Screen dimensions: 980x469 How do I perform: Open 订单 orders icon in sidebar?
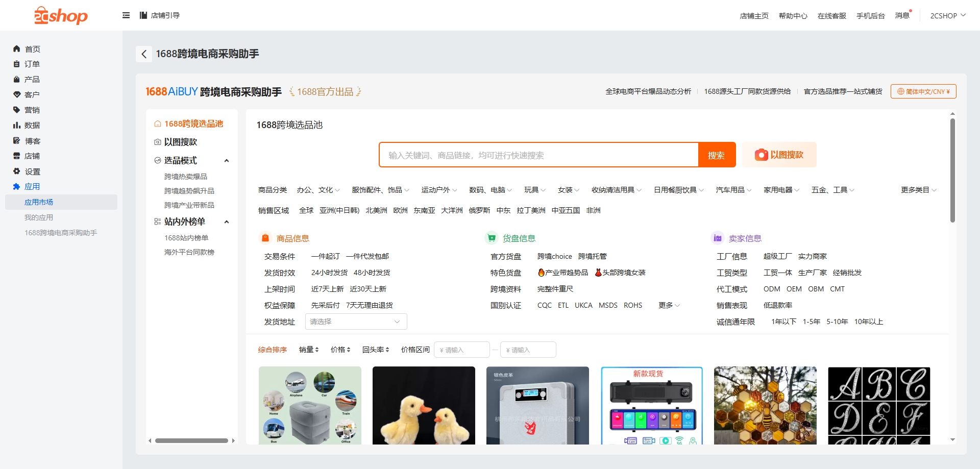pyautogui.click(x=16, y=64)
